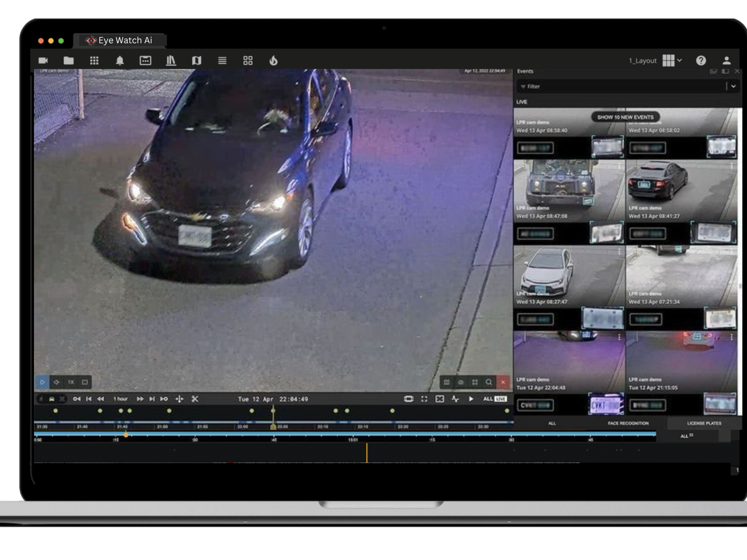The height and width of the screenshot is (560, 747).
Task: Expand the Filter dropdown arrow
Action: 733,86
